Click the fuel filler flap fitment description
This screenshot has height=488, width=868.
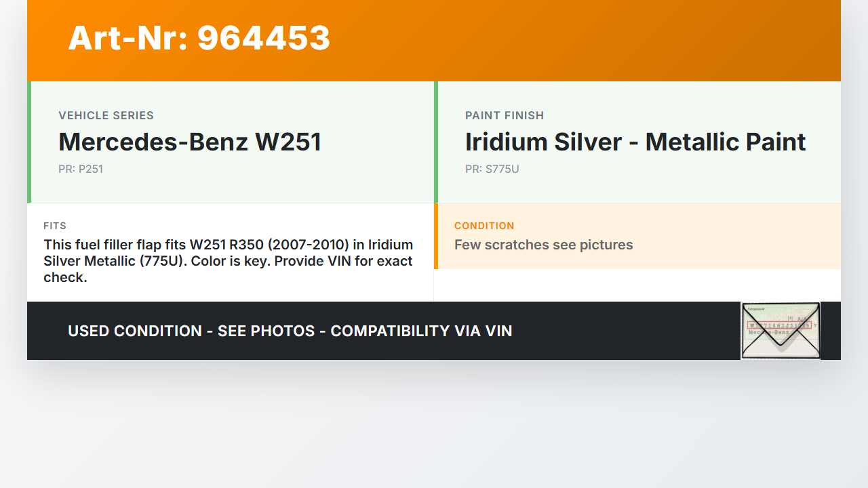[x=228, y=261]
